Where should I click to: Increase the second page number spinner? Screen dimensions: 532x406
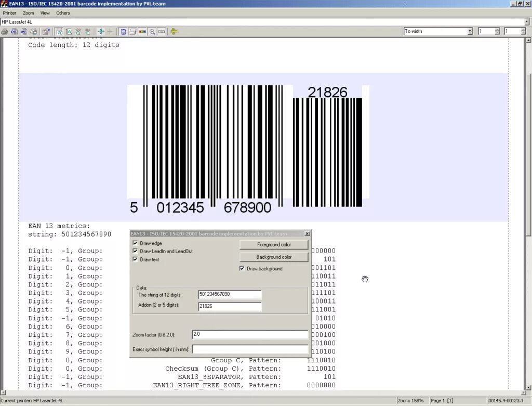pyautogui.click(x=524, y=30)
